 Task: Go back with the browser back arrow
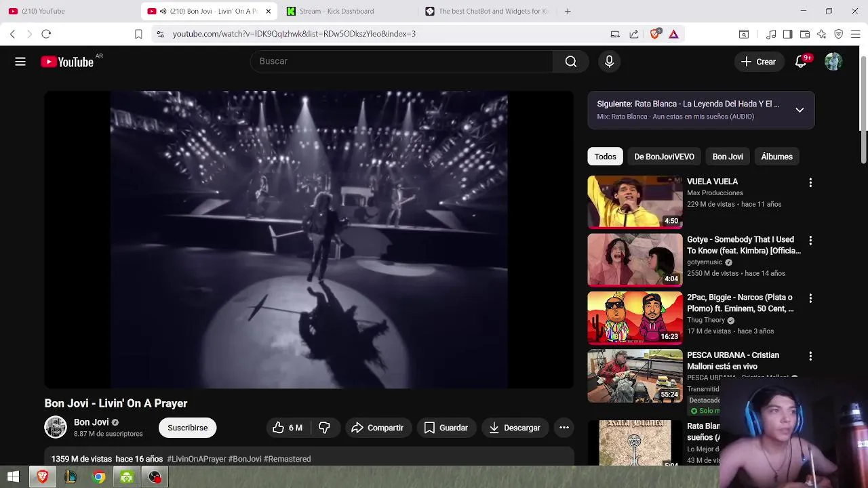click(12, 34)
